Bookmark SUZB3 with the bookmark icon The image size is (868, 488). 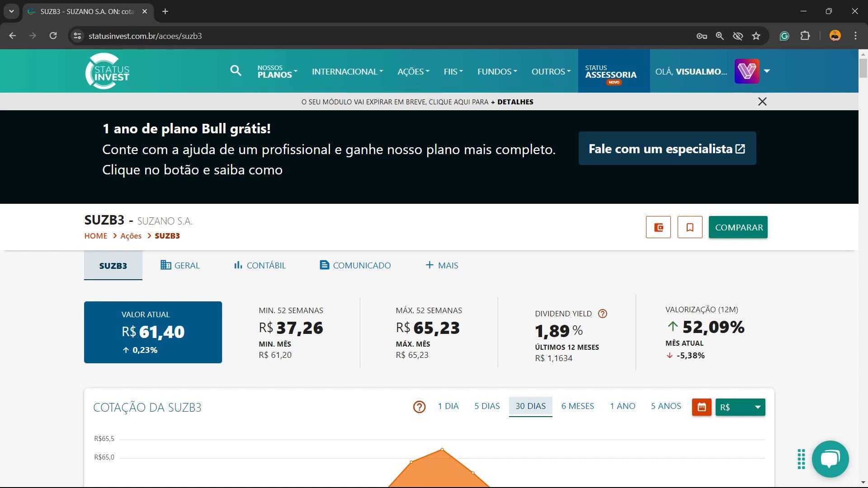point(690,227)
